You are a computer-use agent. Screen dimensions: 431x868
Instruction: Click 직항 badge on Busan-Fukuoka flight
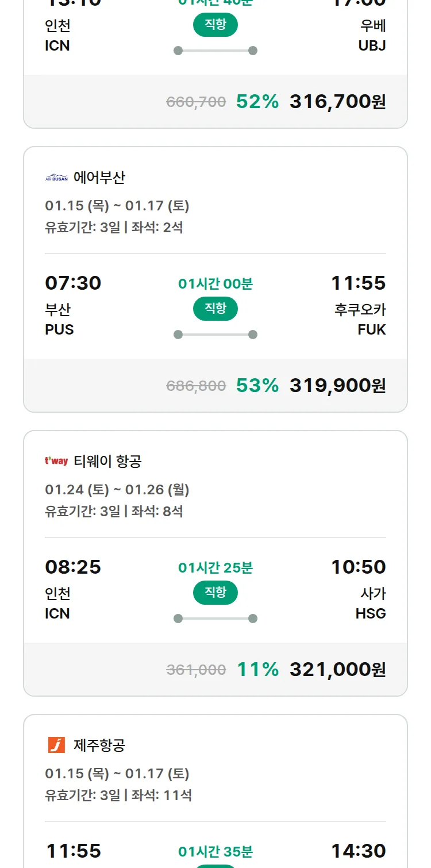215,309
